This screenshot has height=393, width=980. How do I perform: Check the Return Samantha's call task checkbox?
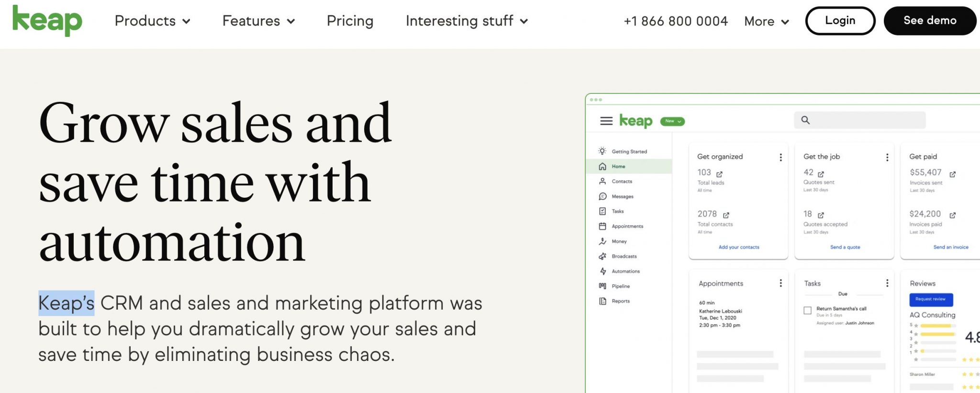click(x=808, y=311)
